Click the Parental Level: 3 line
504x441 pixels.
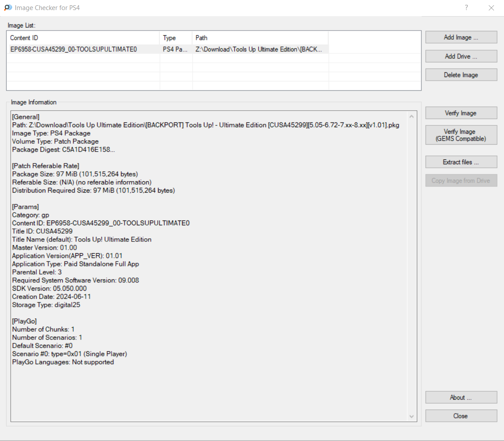[x=37, y=272]
